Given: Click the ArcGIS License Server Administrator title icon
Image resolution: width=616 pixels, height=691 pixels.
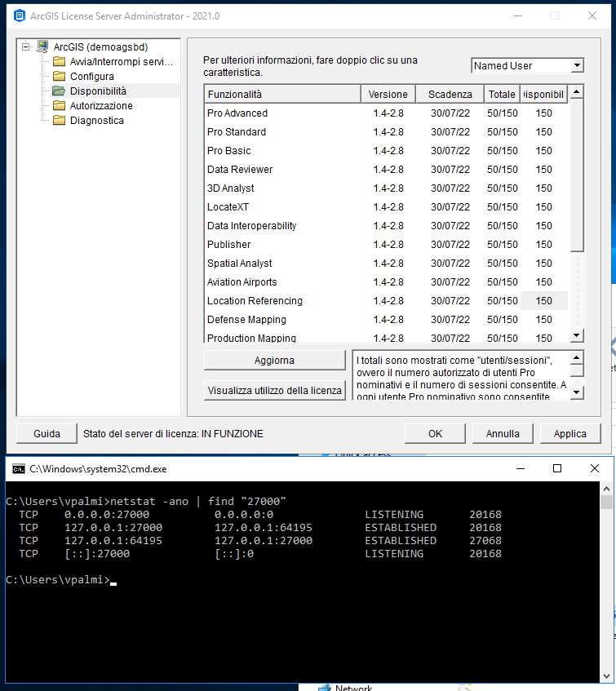Looking at the screenshot, I should pos(20,16).
